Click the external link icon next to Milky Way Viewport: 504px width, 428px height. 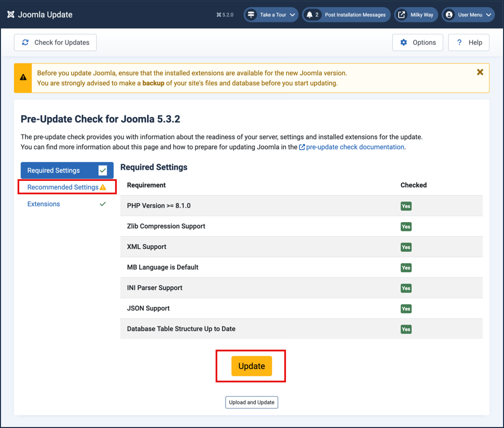tap(401, 14)
